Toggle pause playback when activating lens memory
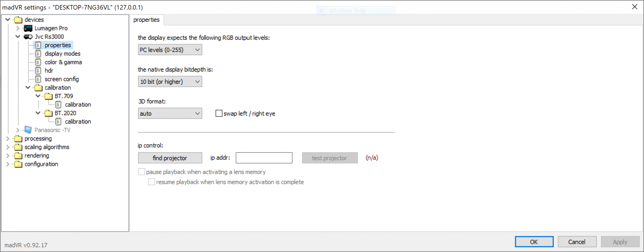This screenshot has width=644, height=252. [x=142, y=172]
